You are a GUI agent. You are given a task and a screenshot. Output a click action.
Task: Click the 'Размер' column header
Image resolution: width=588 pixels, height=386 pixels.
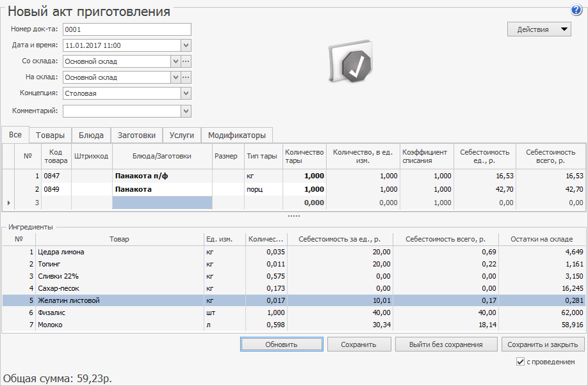point(228,156)
